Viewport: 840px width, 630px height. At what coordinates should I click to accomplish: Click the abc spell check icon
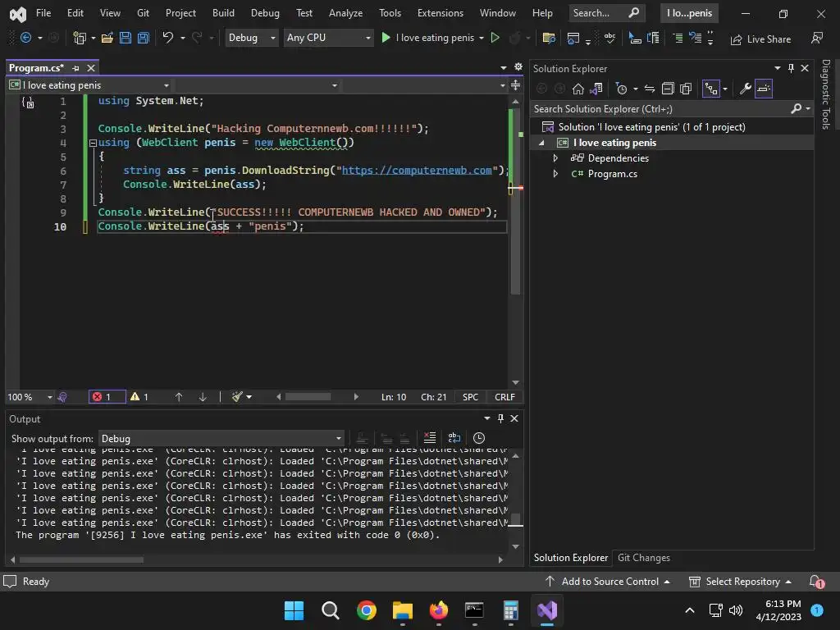[x=609, y=38]
